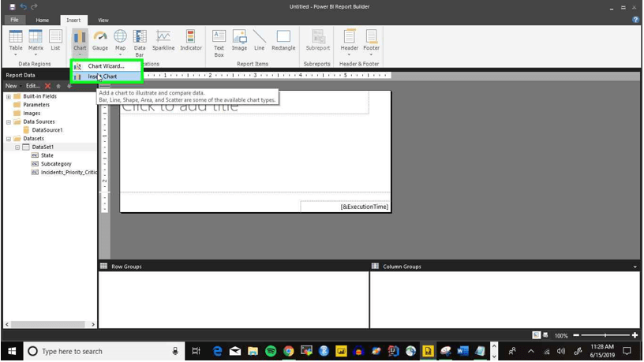
Task: Insert an Indicator
Action: [x=190, y=40]
